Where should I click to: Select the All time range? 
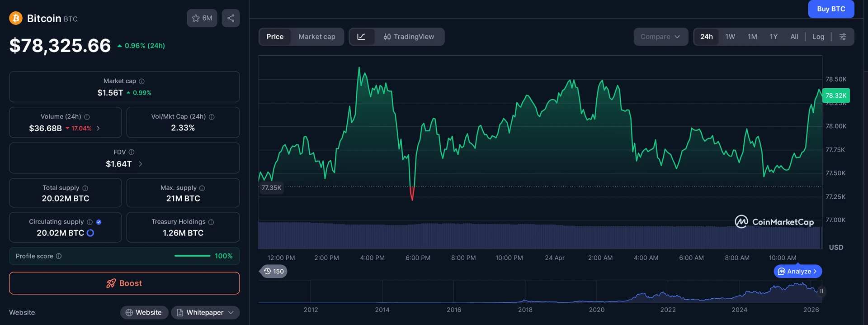pyautogui.click(x=794, y=37)
